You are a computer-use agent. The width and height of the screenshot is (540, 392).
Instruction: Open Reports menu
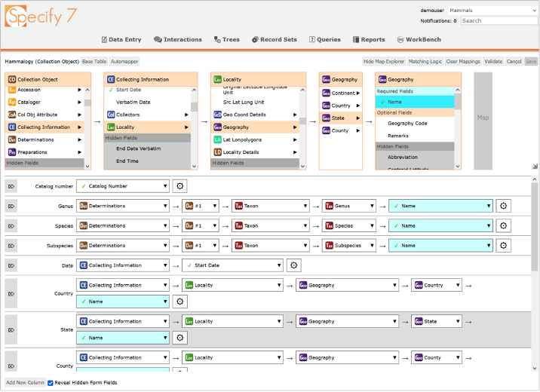pyautogui.click(x=369, y=40)
